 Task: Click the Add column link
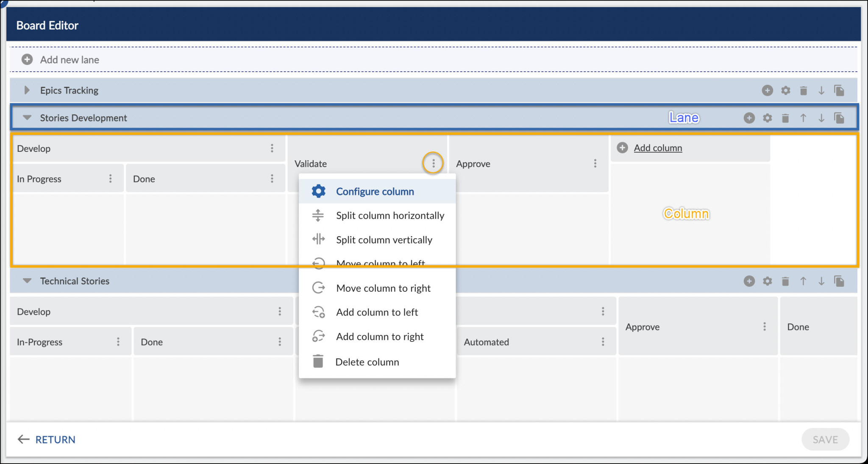pos(658,148)
